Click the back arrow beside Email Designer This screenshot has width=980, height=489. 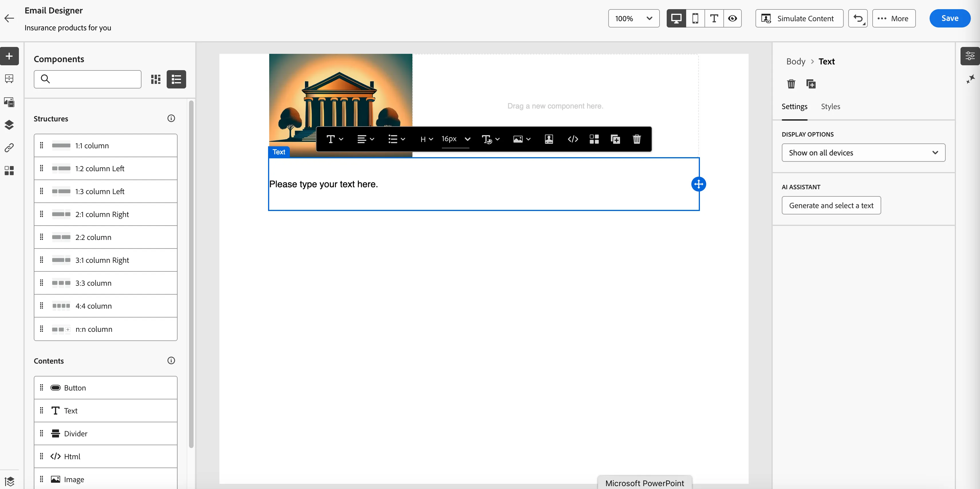tap(9, 18)
